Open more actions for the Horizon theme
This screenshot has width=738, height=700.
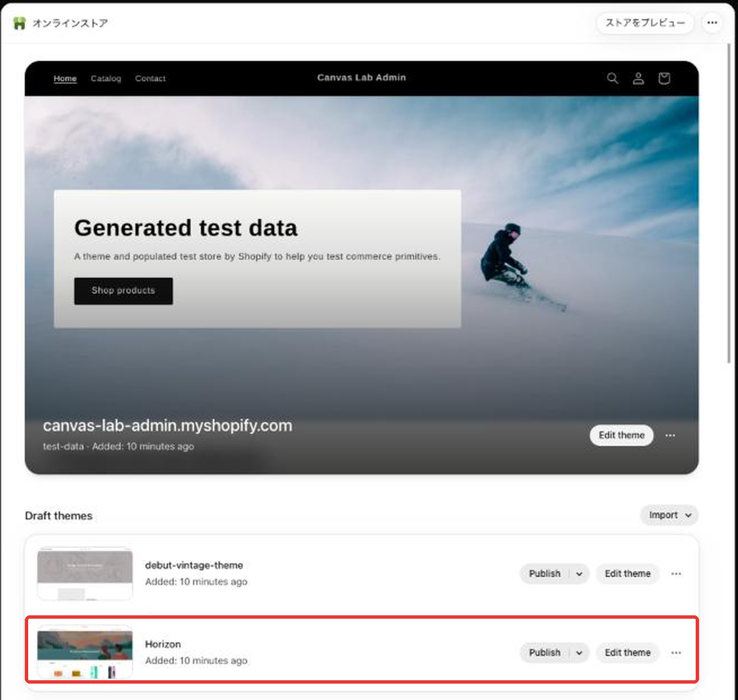coord(676,653)
